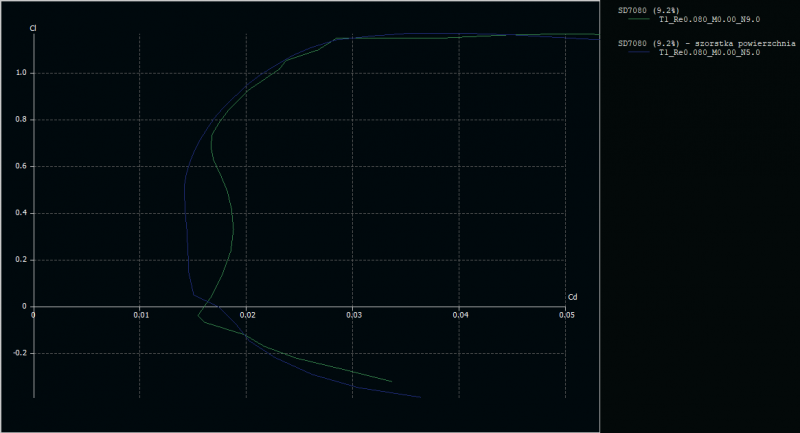Image resolution: width=800 pixels, height=433 pixels.
Task: Click the Cd axis label
Action: pyautogui.click(x=572, y=297)
